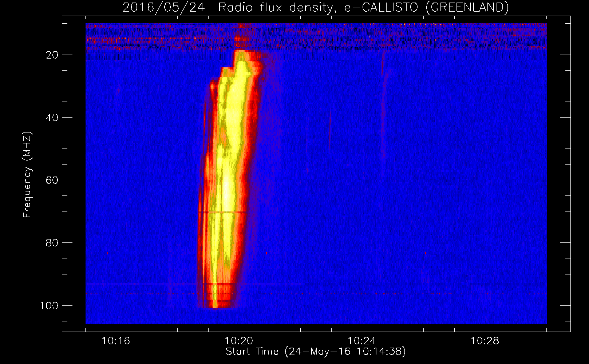
Task: Click the "Start Time (24-May-16 10:14:38)" axis label
Action: click(x=316, y=352)
